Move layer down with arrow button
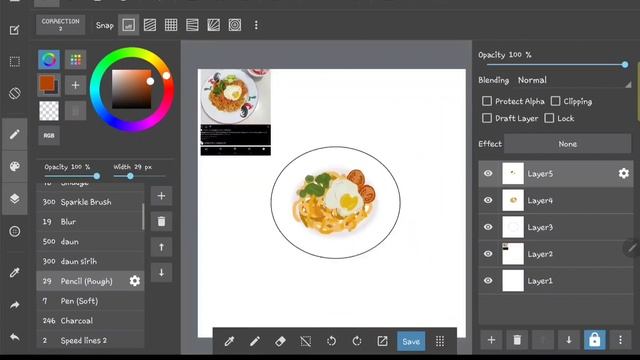Screen dimensions: 640x360 click(569, 340)
